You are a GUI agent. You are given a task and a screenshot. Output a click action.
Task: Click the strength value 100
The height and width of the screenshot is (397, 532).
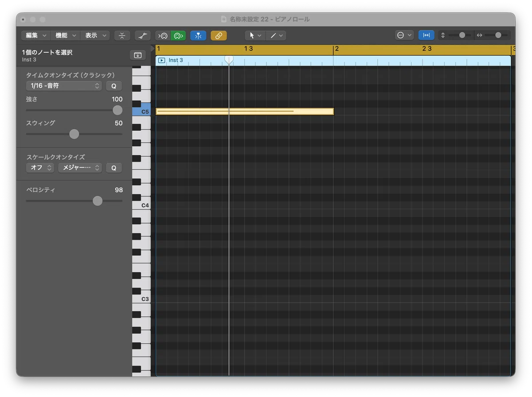pos(117,99)
